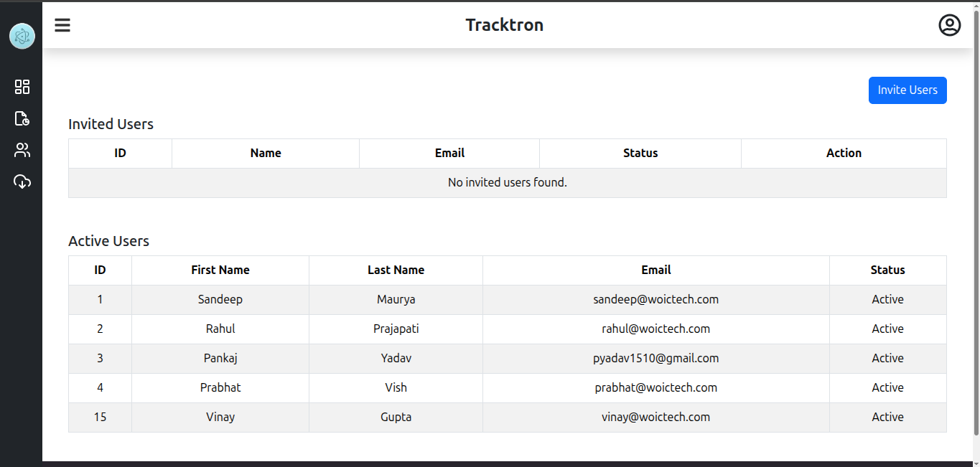Click the pyadav1510@gmail.com email
The height and width of the screenshot is (467, 980).
tap(656, 358)
